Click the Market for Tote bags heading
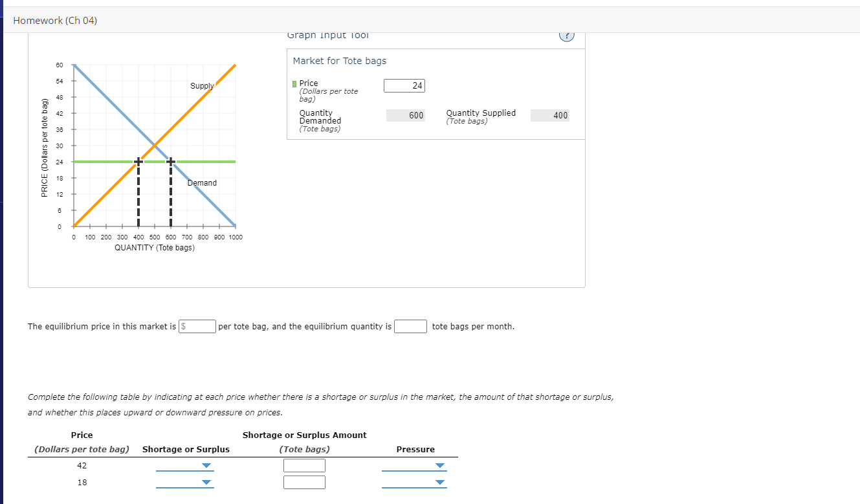The width and height of the screenshot is (860, 504). pyautogui.click(x=339, y=61)
